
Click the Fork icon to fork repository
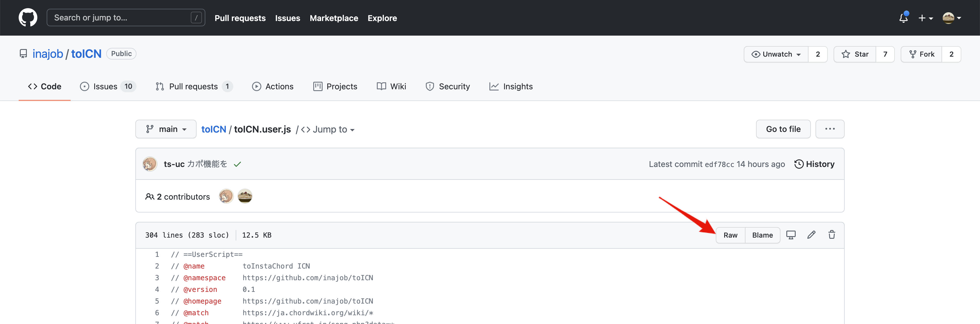pyautogui.click(x=927, y=54)
